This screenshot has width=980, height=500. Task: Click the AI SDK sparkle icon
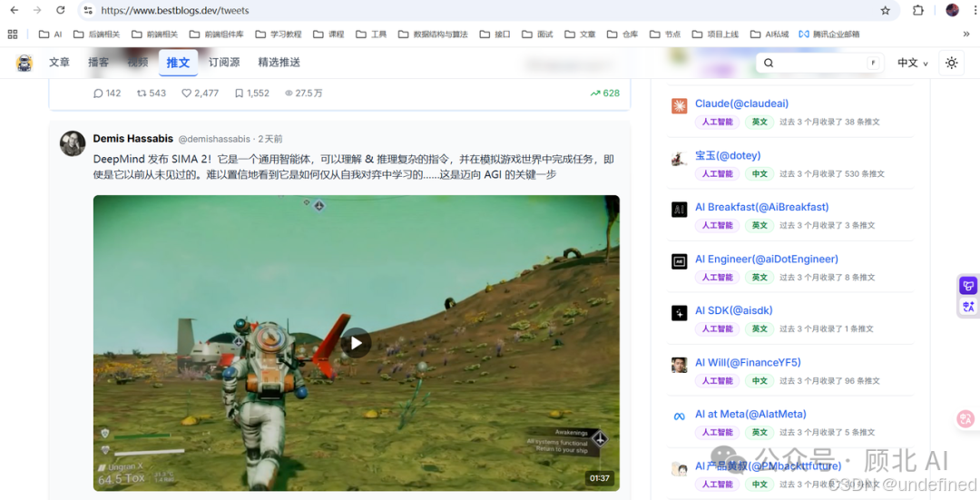(x=680, y=313)
